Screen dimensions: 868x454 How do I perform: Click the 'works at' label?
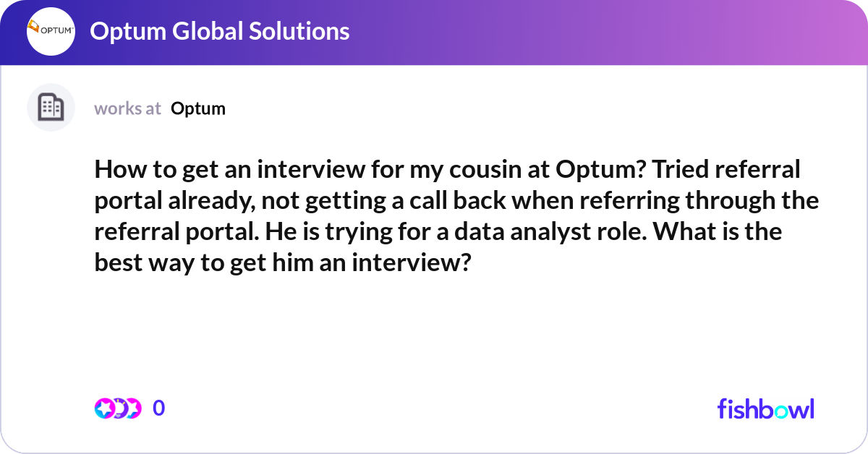(127, 108)
